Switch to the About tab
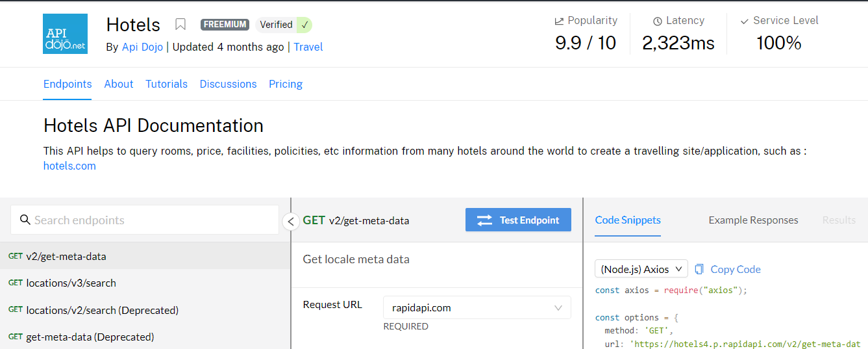868x349 pixels. pyautogui.click(x=119, y=84)
